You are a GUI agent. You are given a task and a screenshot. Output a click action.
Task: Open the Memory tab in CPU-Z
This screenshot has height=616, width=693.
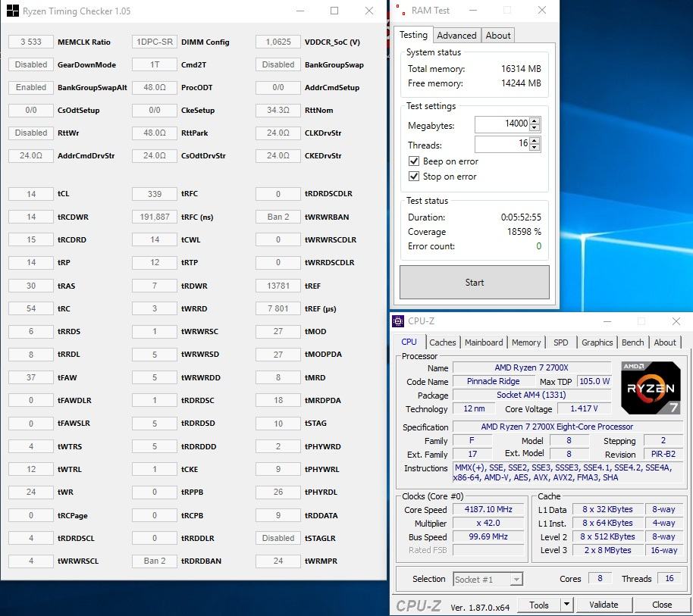[x=526, y=342]
